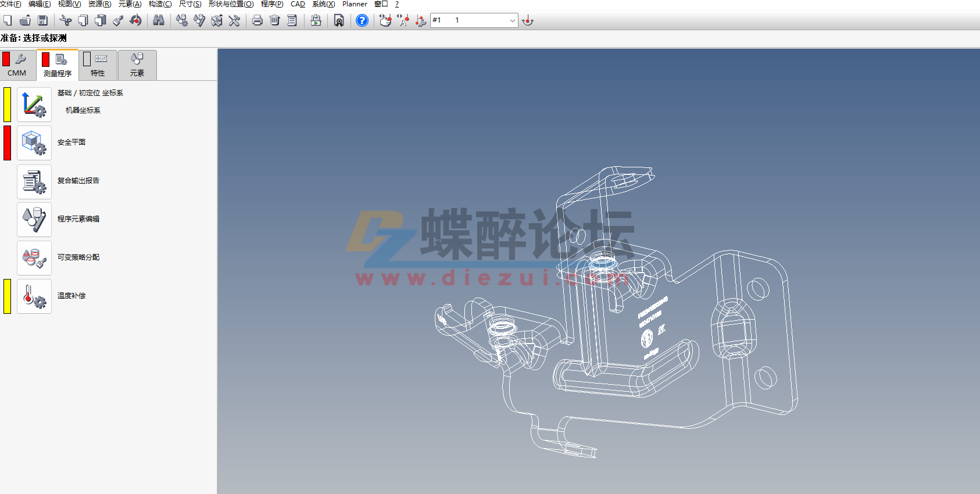Screen dimensions: 980x494
Task: Click the probe icon right of stylus dropdown
Action: coord(528,21)
